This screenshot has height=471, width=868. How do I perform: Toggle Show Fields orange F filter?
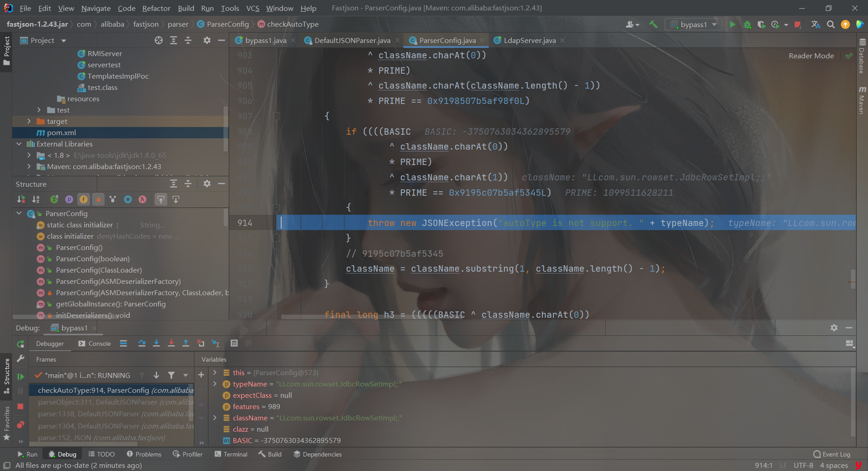[x=84, y=199]
